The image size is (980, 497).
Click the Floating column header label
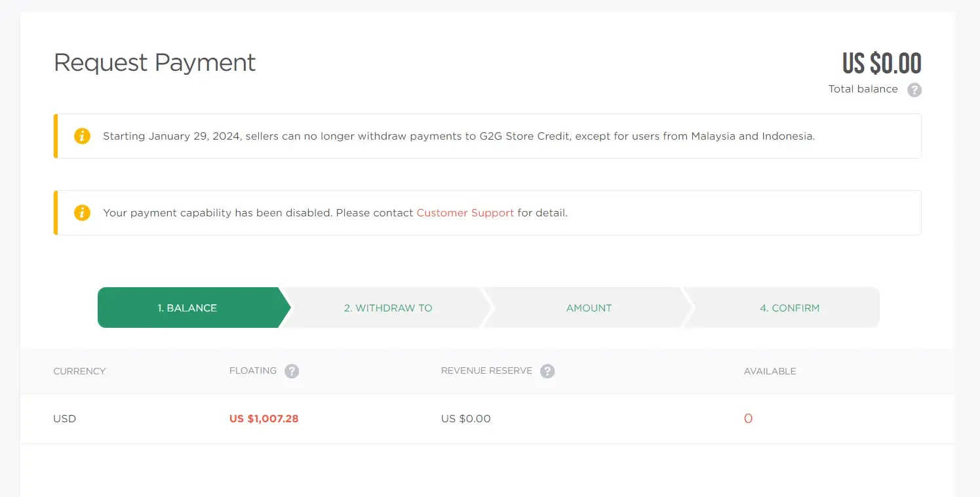click(253, 371)
